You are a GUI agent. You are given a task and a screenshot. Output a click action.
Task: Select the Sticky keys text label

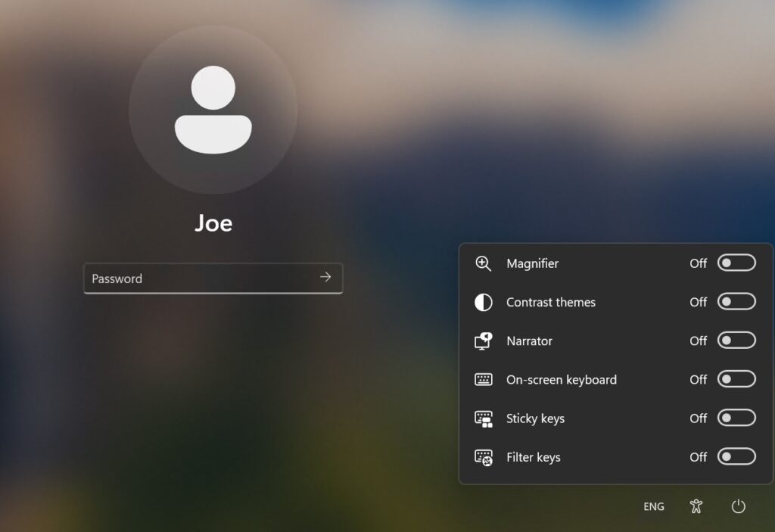click(x=535, y=418)
